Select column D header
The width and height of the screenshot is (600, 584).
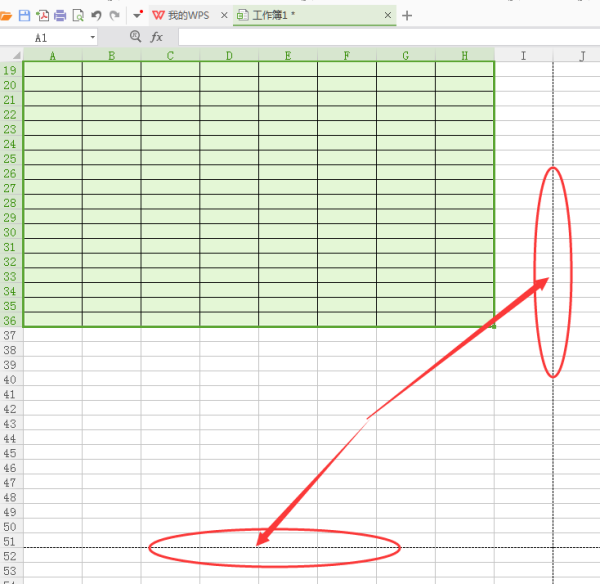(x=229, y=56)
